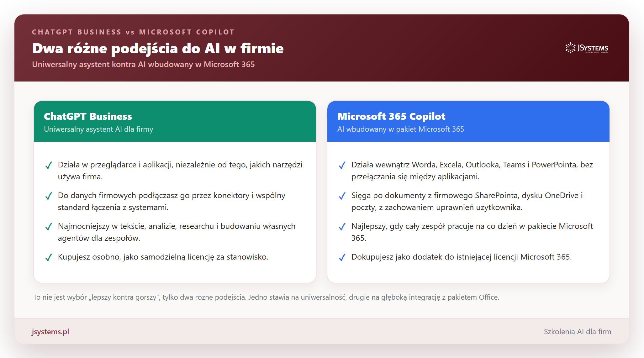Viewport: 644px width, 358px height.
Task: Click the 'Dwa różne podejścia do AI w firmie' title
Action: pos(158,49)
